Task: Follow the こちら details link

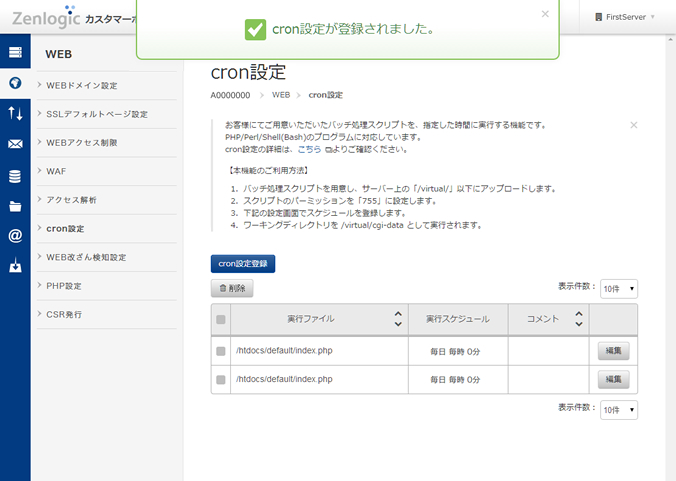Action: 310,149
